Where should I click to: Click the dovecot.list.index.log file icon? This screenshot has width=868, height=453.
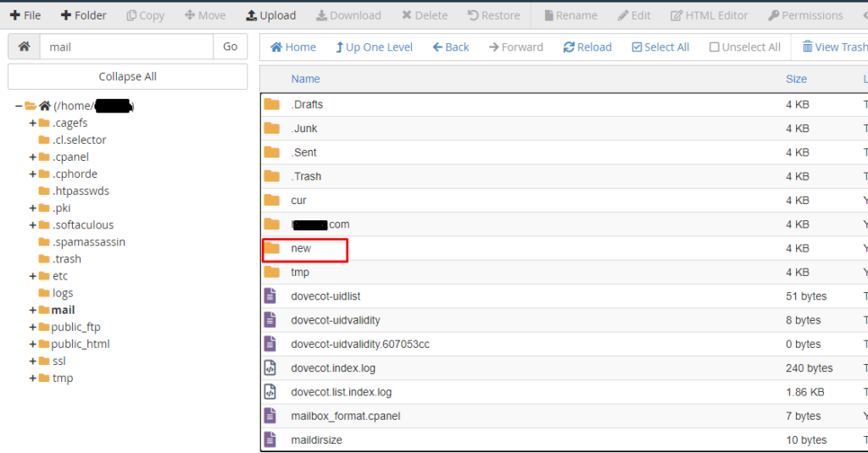pyautogui.click(x=270, y=392)
